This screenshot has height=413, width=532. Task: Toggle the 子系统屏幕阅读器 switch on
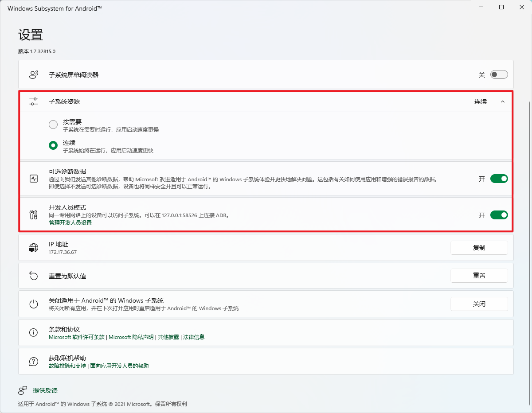click(499, 75)
